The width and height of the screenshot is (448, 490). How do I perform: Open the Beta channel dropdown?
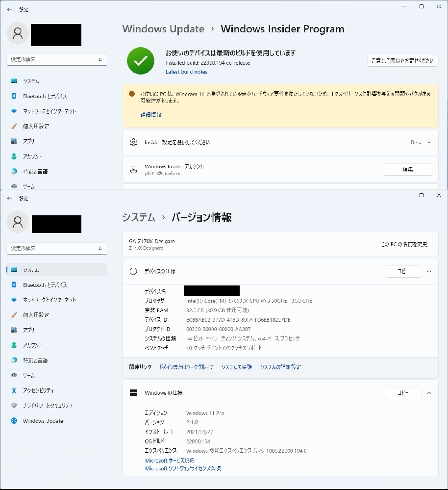tap(421, 142)
